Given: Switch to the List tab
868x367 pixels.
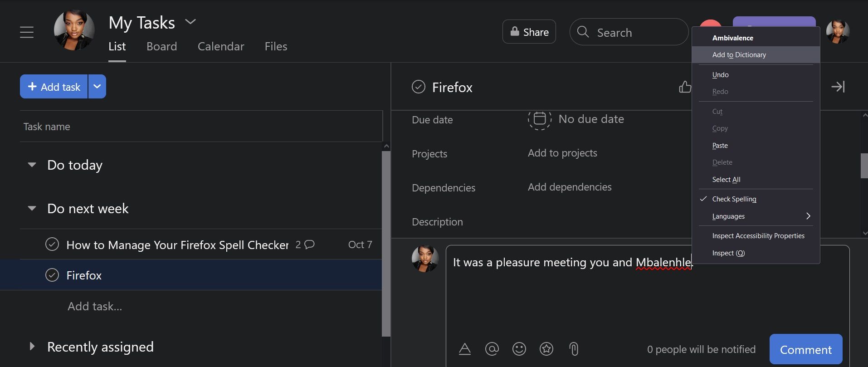Looking at the screenshot, I should coord(117,46).
